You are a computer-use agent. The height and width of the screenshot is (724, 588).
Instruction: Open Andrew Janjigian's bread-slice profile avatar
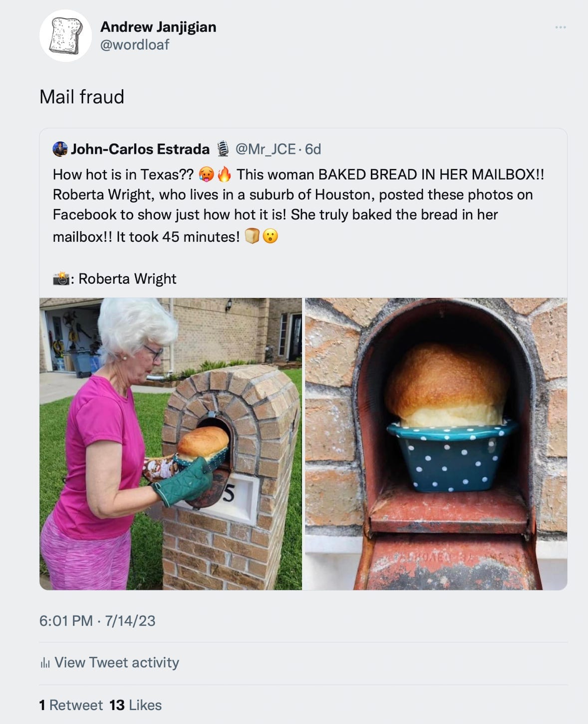[65, 35]
